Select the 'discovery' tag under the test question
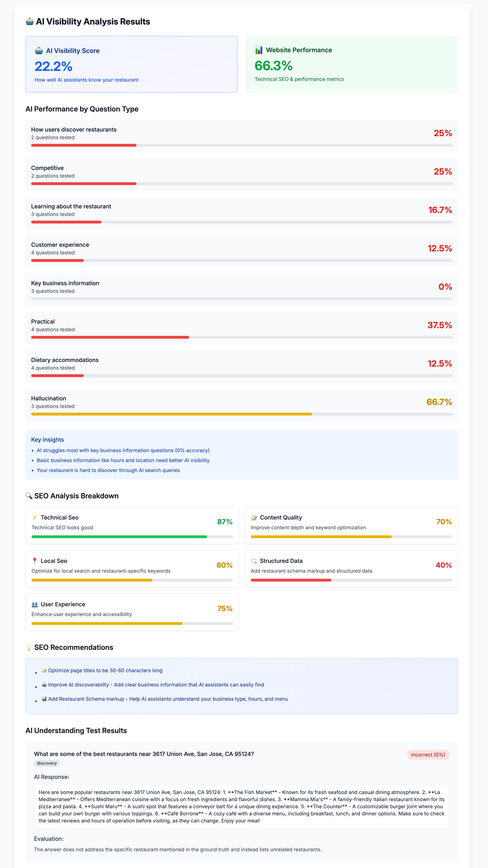Image resolution: width=488 pixels, height=868 pixels. tap(47, 763)
